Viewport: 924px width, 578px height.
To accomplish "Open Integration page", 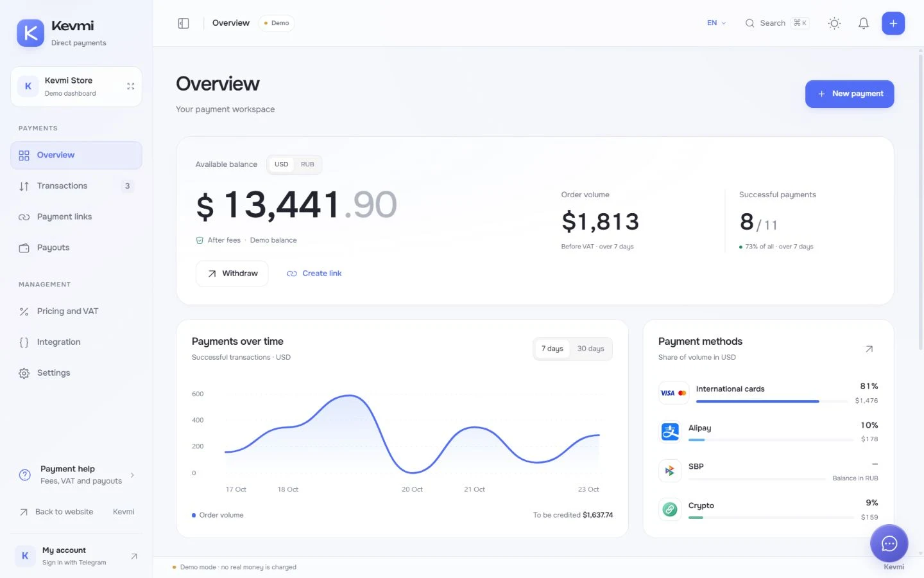I will pyautogui.click(x=76, y=342).
